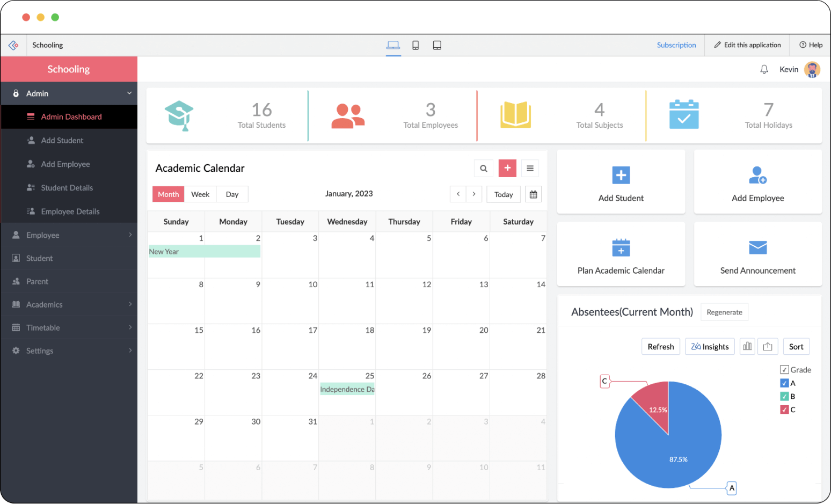Click the bar chart type icon
The width and height of the screenshot is (831, 504).
coord(747,347)
